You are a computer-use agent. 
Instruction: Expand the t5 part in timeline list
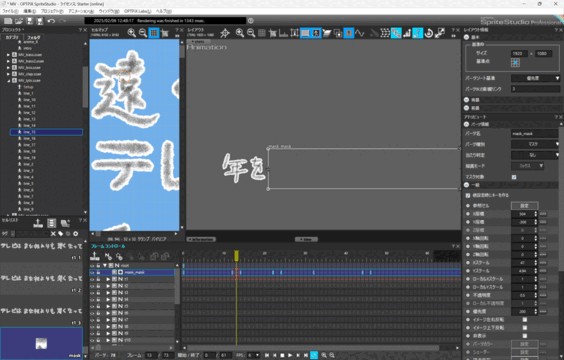coord(108,306)
